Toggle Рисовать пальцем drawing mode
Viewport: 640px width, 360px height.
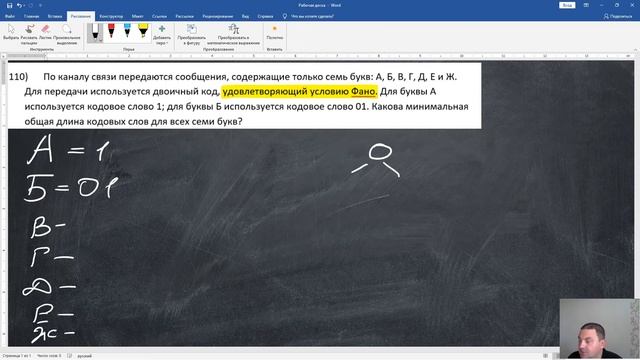click(29, 34)
